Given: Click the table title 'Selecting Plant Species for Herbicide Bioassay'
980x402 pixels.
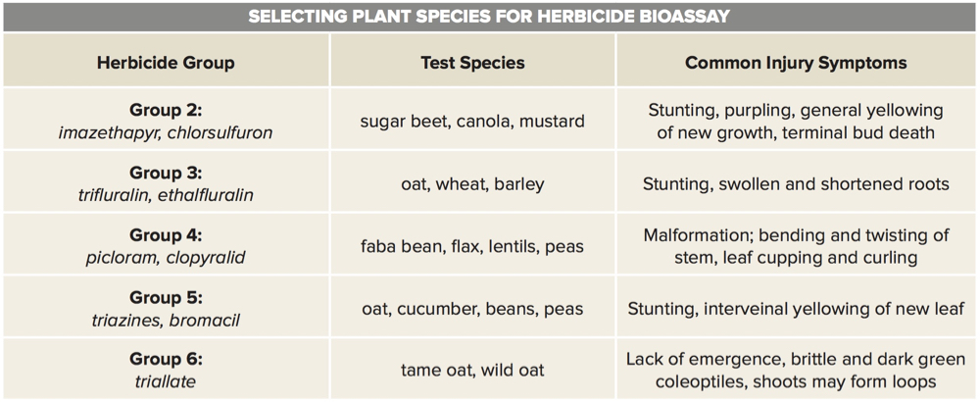Looking at the screenshot, I should pos(489,17).
